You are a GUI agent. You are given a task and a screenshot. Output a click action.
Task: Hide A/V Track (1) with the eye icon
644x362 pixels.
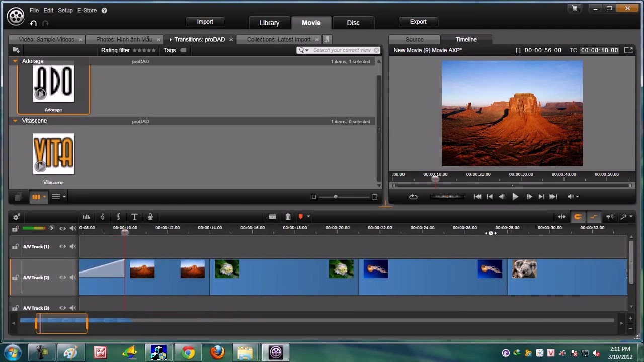[x=62, y=246]
